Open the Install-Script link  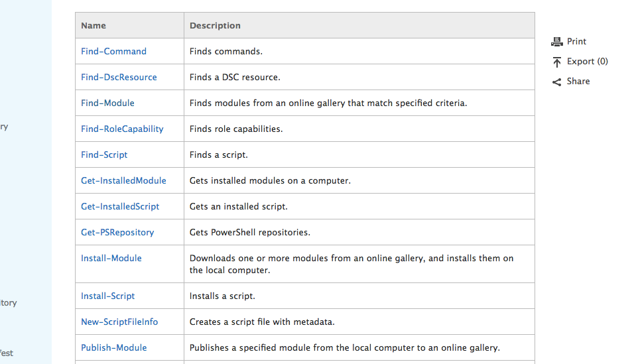(x=107, y=296)
